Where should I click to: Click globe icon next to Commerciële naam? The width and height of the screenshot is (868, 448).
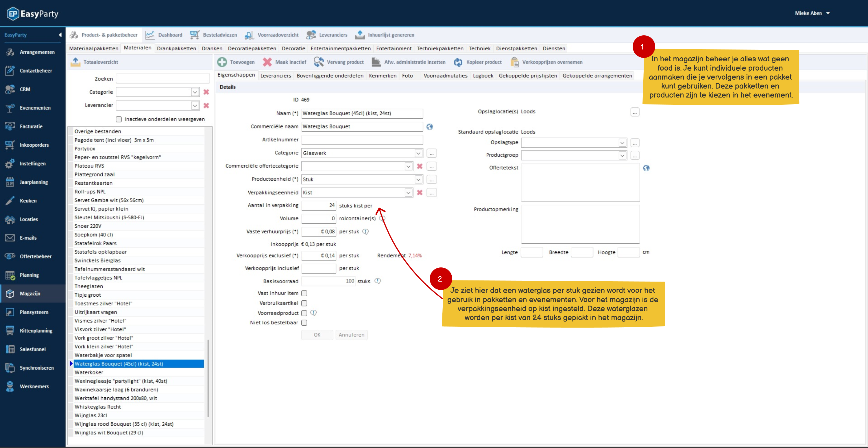point(429,127)
